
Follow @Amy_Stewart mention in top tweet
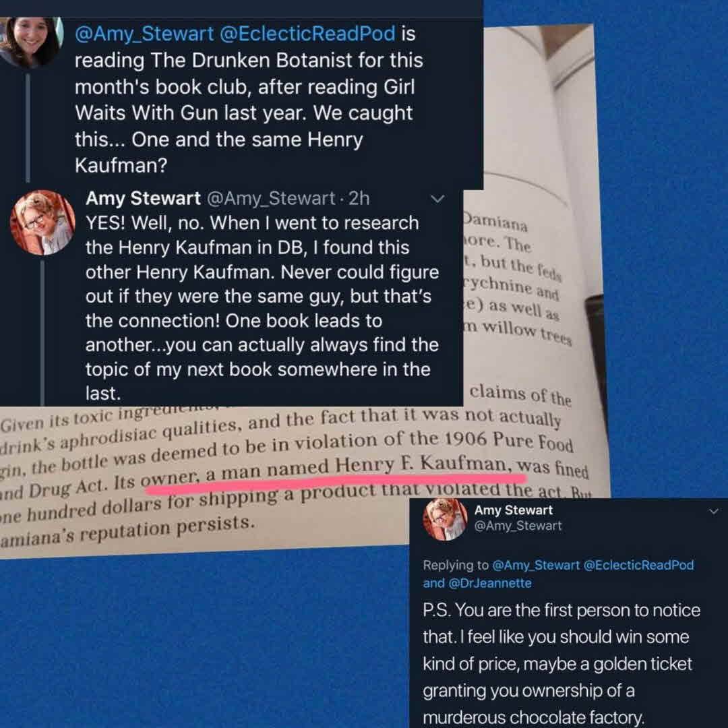[144, 34]
